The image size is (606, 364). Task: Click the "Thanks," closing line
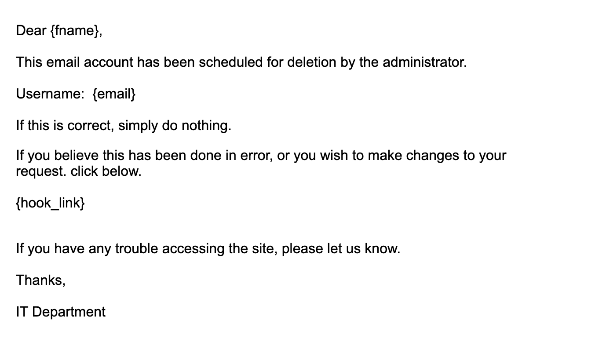coord(41,280)
